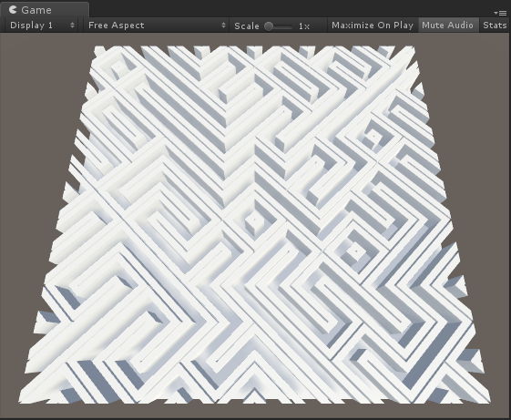Select the Game tab
This screenshot has height=420, width=511.
44,10
